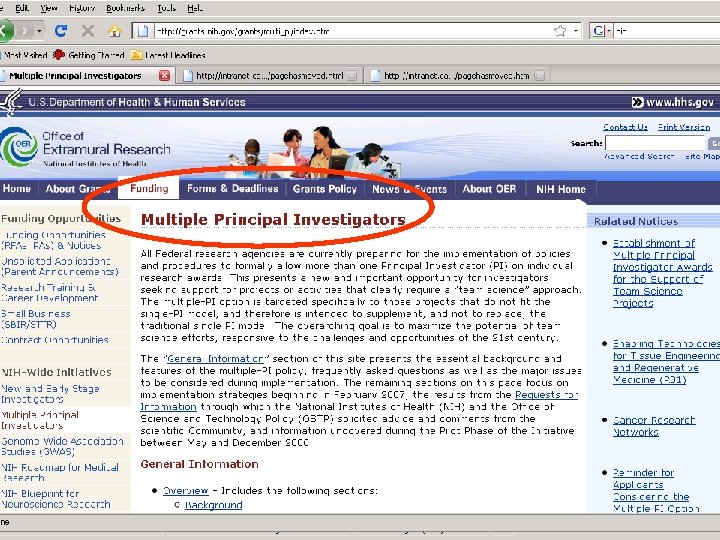Open the Advanced Search link
Image resolution: width=720 pixels, height=540 pixels.
(639, 157)
